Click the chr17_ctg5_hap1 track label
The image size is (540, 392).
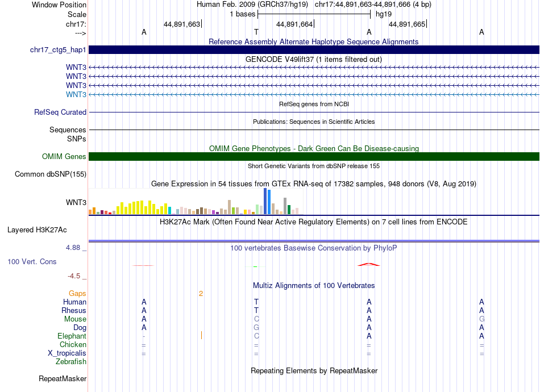click(x=58, y=50)
